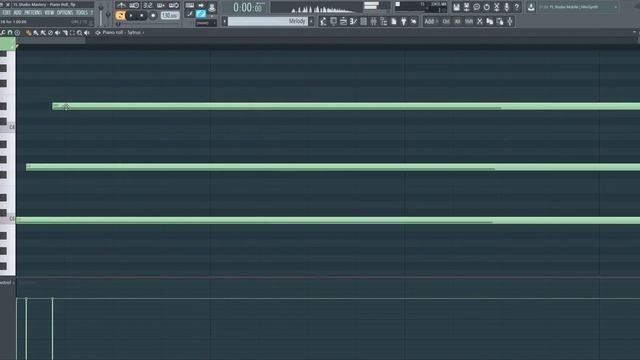Click the piano roll target control icon
The image size is (640, 360).
98,32
